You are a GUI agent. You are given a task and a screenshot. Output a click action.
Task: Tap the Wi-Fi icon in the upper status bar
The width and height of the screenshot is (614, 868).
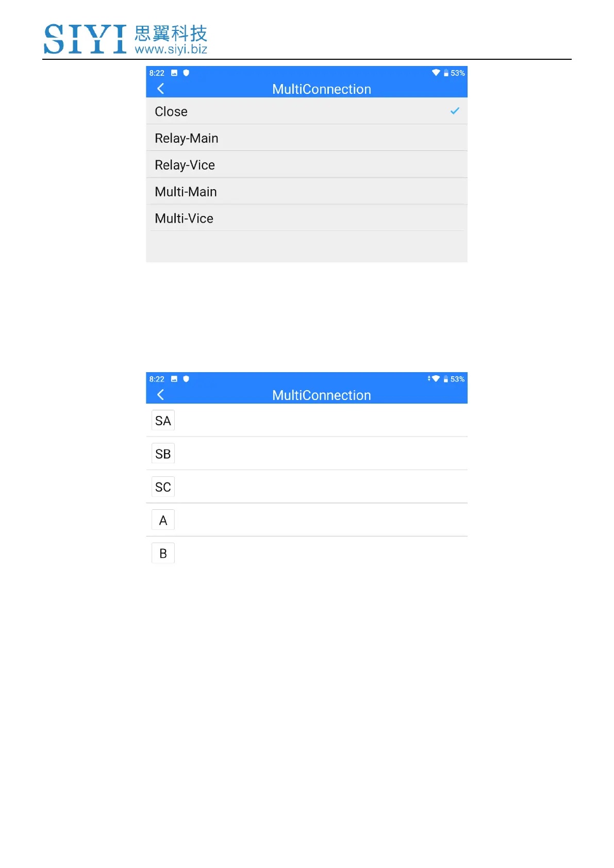[x=436, y=73]
